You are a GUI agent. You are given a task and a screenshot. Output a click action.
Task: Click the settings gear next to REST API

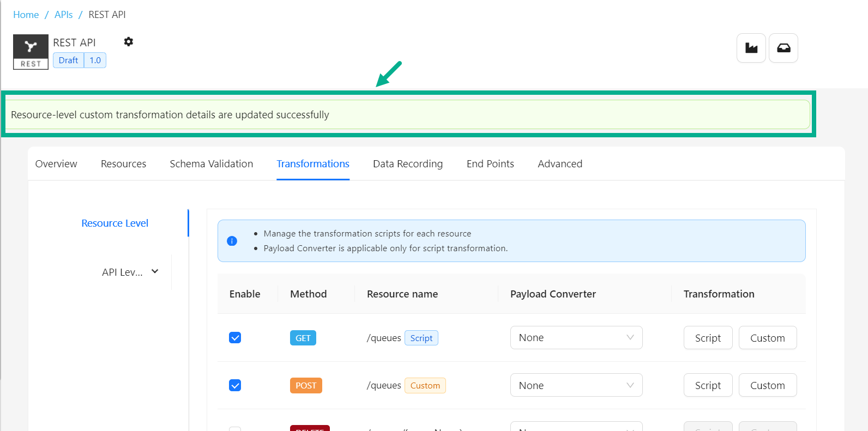(x=128, y=42)
